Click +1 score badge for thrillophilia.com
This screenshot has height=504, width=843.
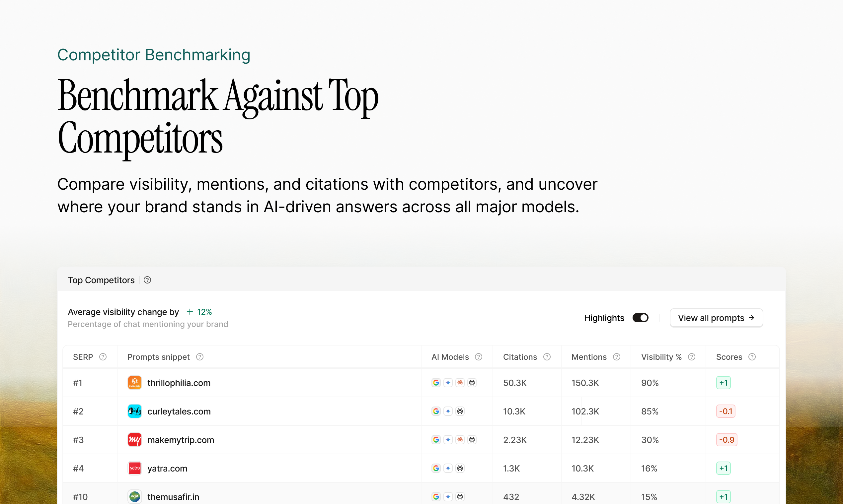[723, 383]
